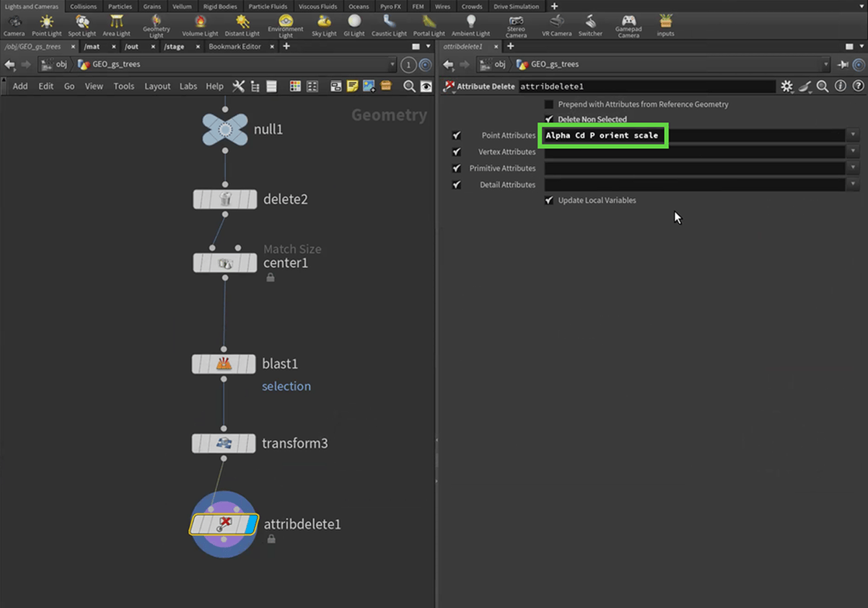Viewport: 868px width, 608px height.
Task: Click the blue selection link under blast1
Action: tap(286, 387)
